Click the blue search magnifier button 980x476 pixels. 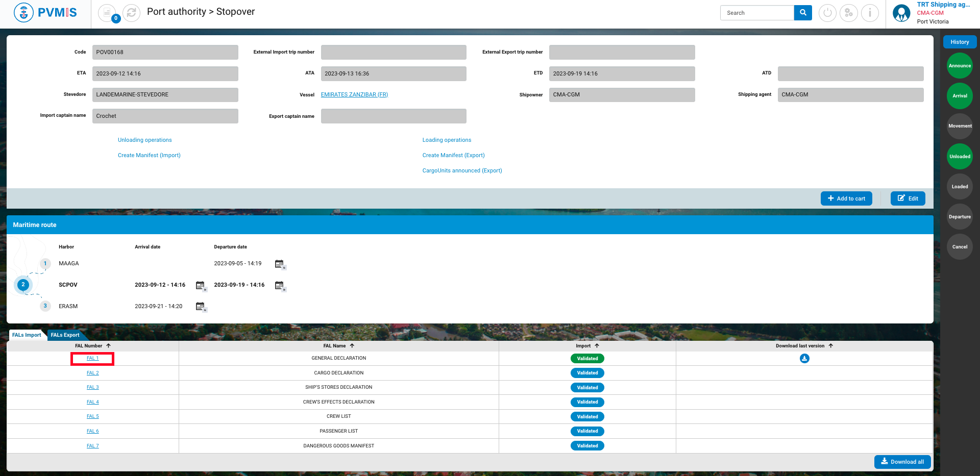click(803, 13)
